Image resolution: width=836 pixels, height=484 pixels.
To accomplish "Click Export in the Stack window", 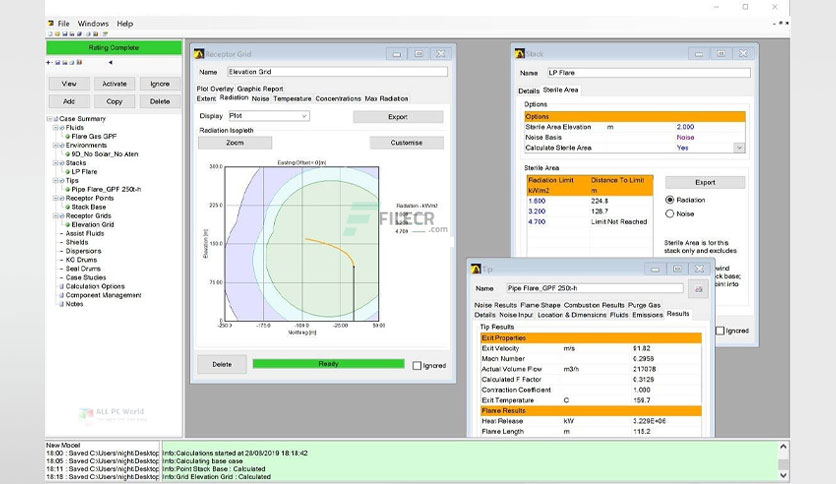I will click(x=705, y=182).
